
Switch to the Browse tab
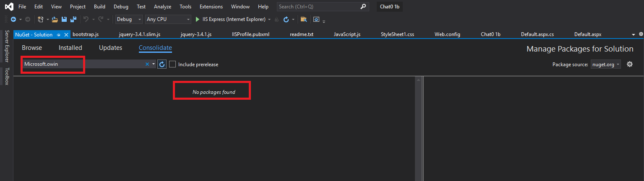click(x=32, y=48)
